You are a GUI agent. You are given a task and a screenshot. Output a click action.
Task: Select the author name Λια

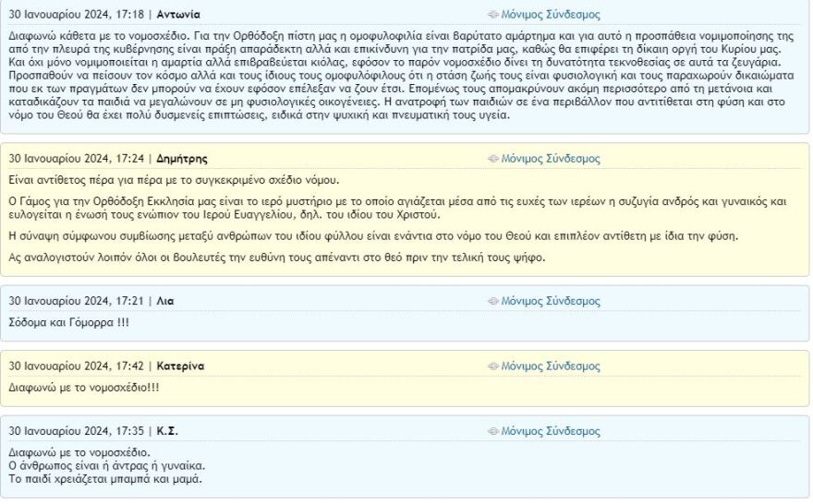point(165,302)
